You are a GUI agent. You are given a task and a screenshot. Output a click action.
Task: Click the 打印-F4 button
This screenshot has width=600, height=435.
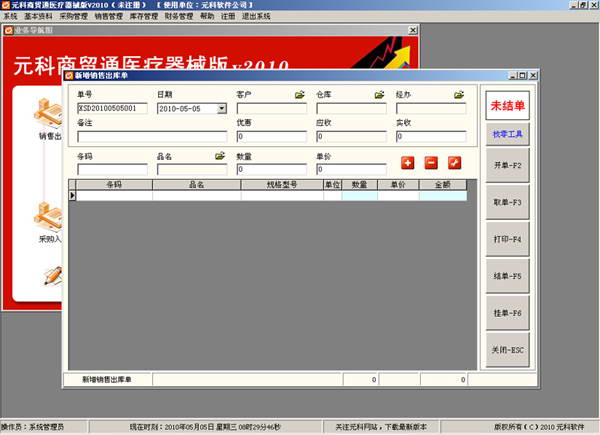(507, 239)
